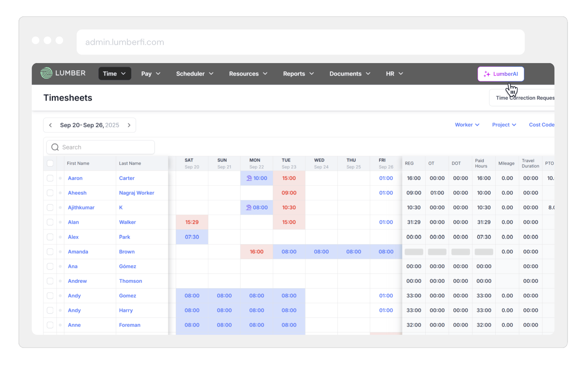Click the LumberAI button
588x369 pixels.
point(501,74)
